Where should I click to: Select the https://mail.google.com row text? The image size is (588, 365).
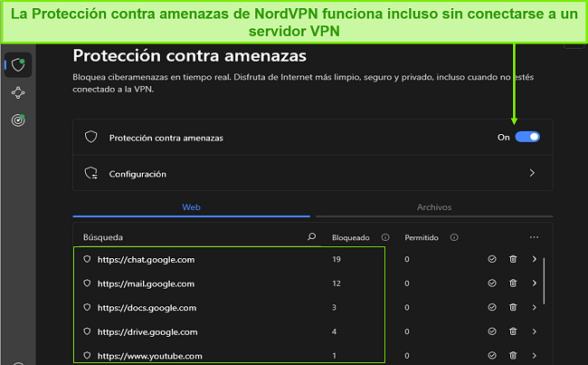pyautogui.click(x=146, y=283)
